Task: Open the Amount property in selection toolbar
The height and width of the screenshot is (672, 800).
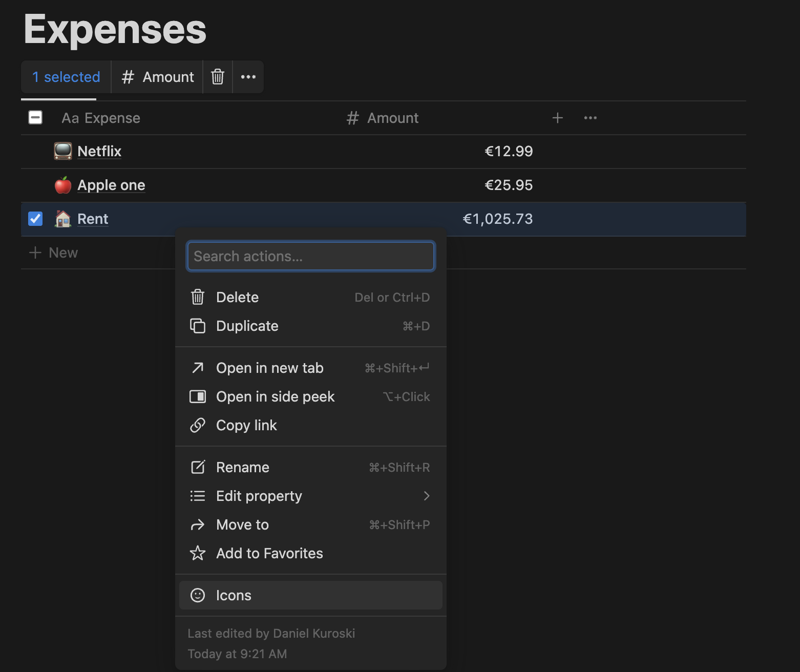Action: (x=157, y=77)
